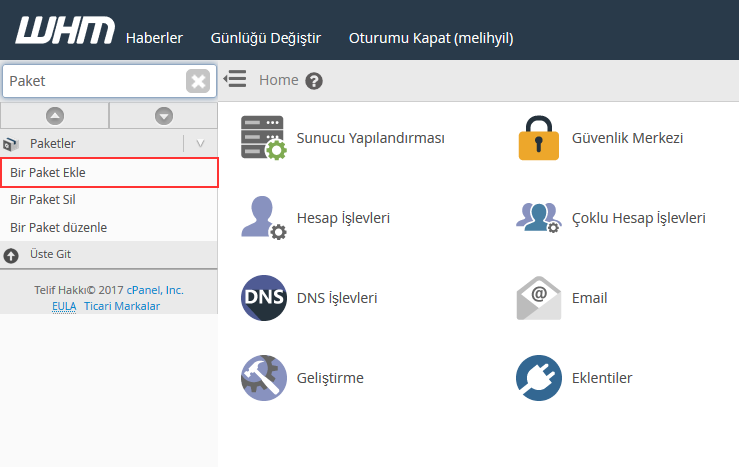Viewport: 739px width, 467px height.
Task: Open the Eklentiler plug icon
Action: click(538, 378)
